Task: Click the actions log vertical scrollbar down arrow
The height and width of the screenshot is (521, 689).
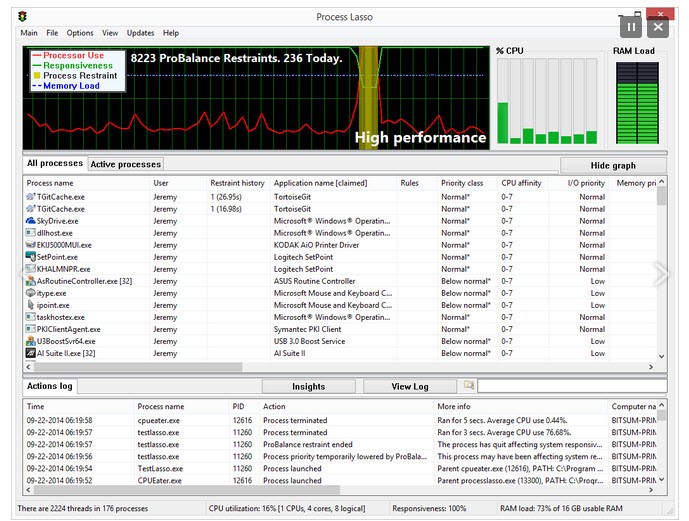Action: [x=661, y=479]
